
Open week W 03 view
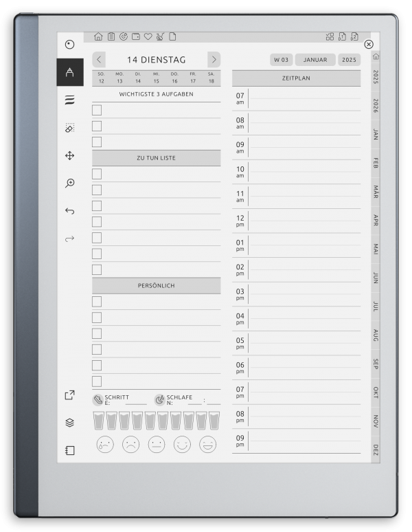(x=282, y=60)
